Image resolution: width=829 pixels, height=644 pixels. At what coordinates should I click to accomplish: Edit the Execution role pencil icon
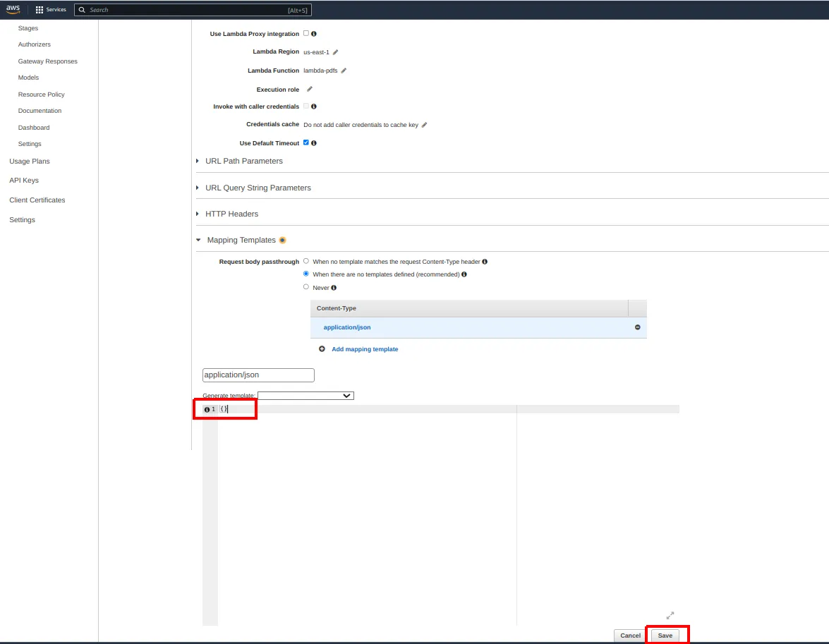(x=310, y=89)
